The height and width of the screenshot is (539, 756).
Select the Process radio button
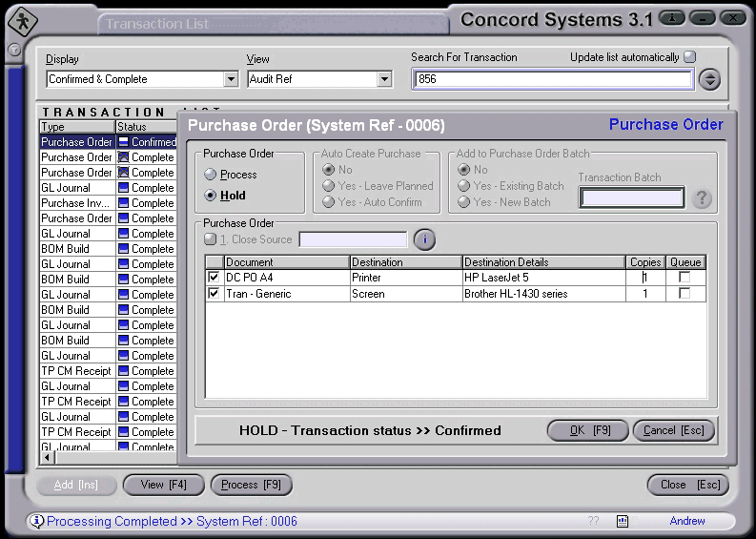click(211, 175)
